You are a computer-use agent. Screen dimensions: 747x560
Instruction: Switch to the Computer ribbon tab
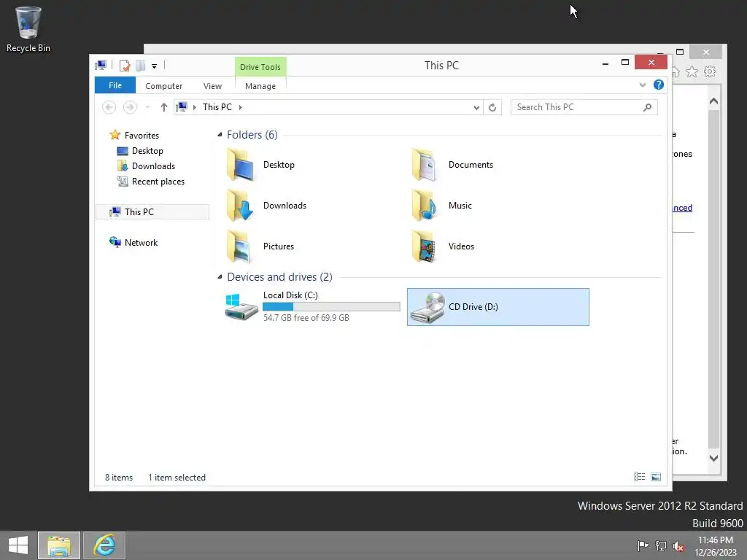(x=164, y=86)
